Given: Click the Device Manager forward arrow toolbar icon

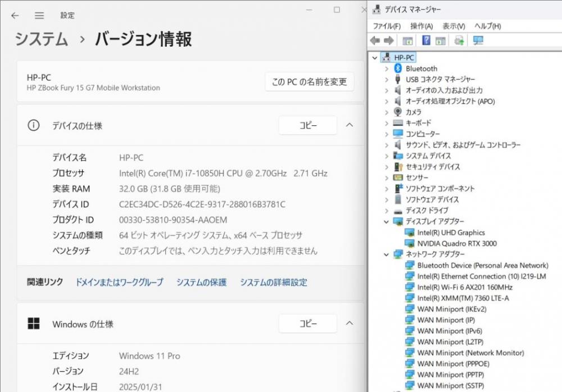Looking at the screenshot, I should click(x=389, y=40).
